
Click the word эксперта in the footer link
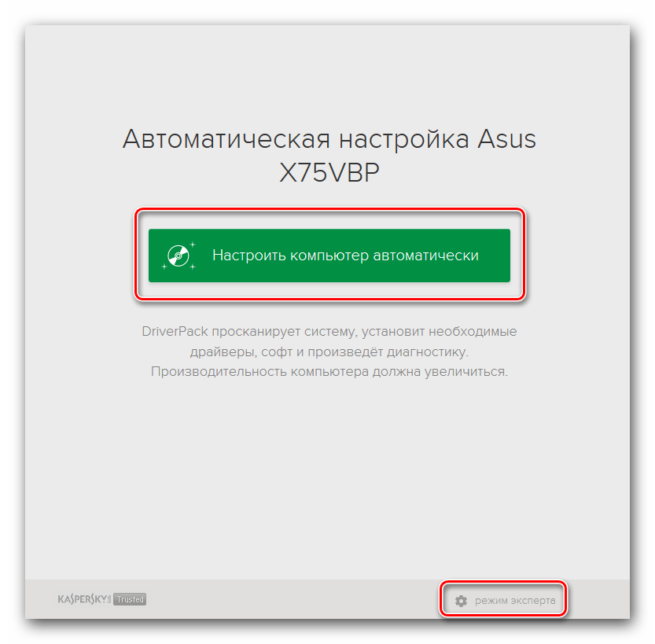point(532,601)
